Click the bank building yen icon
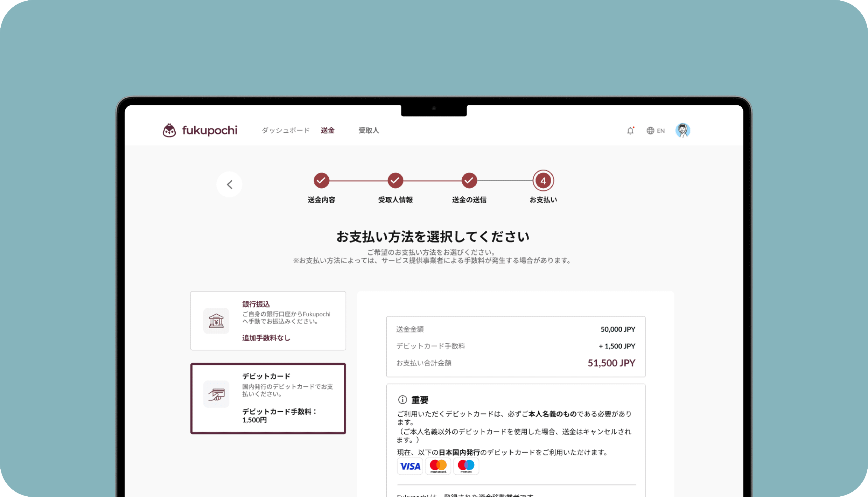Image resolution: width=868 pixels, height=497 pixels. (x=216, y=321)
